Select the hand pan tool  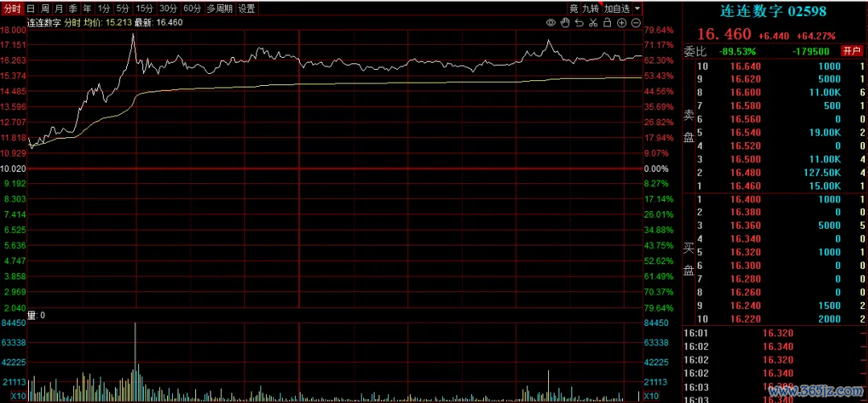(x=565, y=22)
